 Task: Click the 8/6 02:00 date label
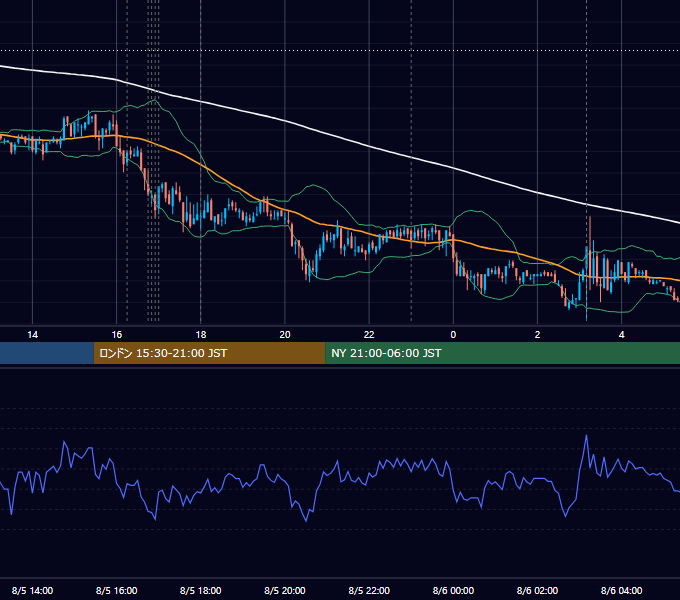click(537, 590)
